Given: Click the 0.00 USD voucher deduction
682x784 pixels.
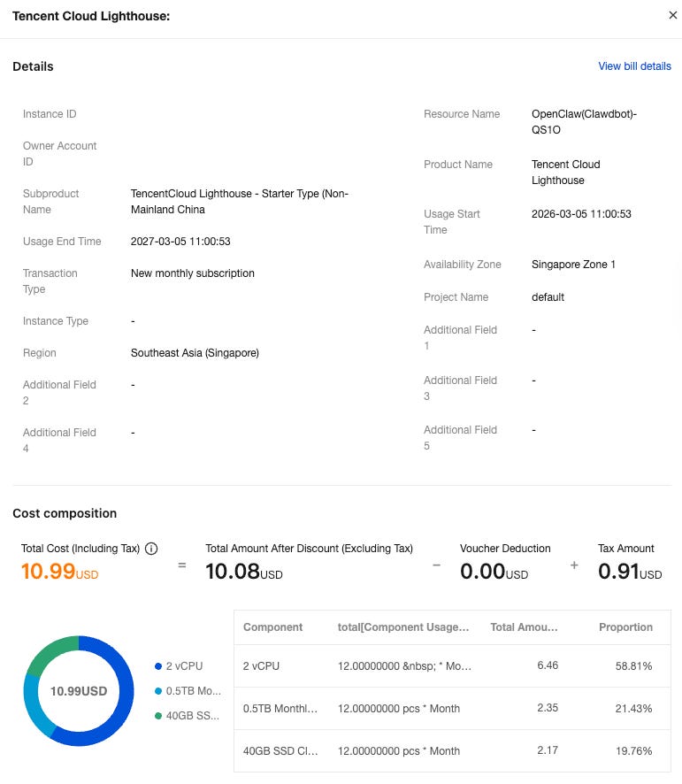Looking at the screenshot, I should 494,572.
